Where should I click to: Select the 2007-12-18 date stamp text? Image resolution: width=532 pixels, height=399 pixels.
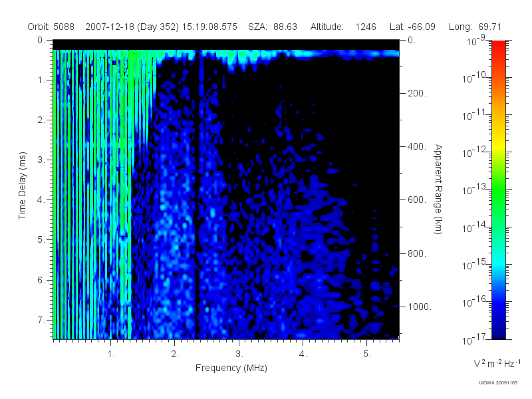point(110,27)
